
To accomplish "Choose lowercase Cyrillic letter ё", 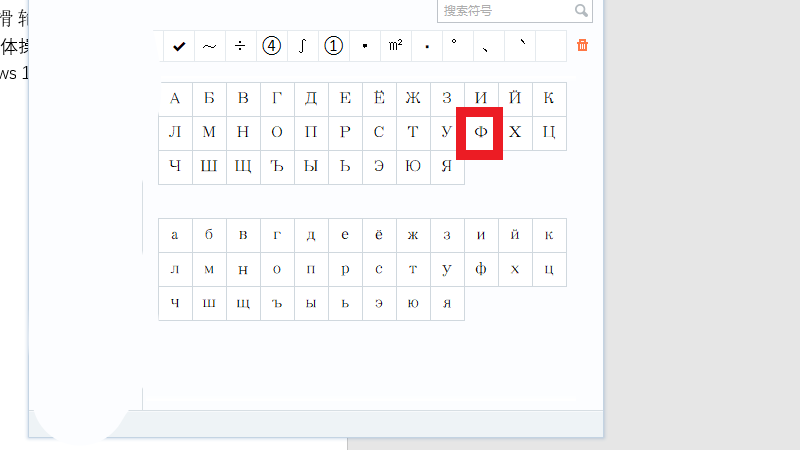I will coord(379,235).
